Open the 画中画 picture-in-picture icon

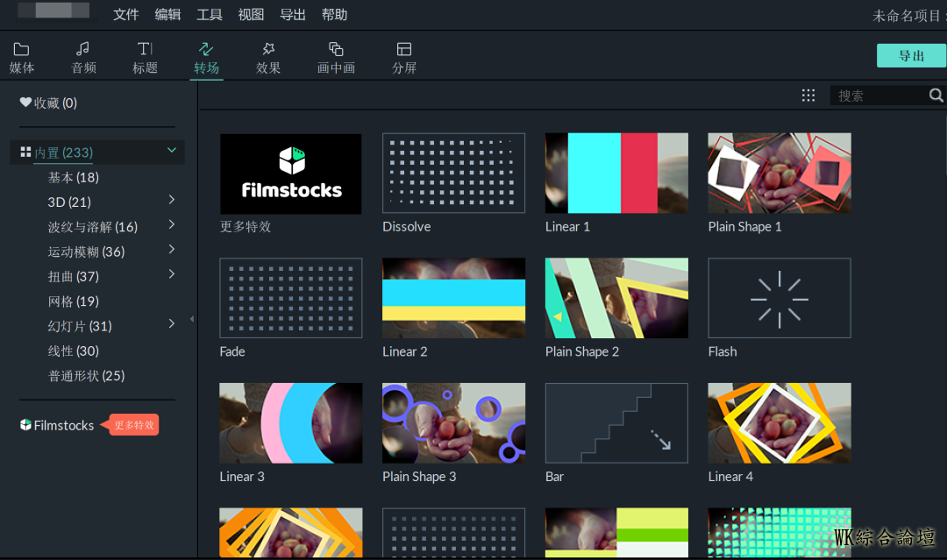(x=336, y=49)
